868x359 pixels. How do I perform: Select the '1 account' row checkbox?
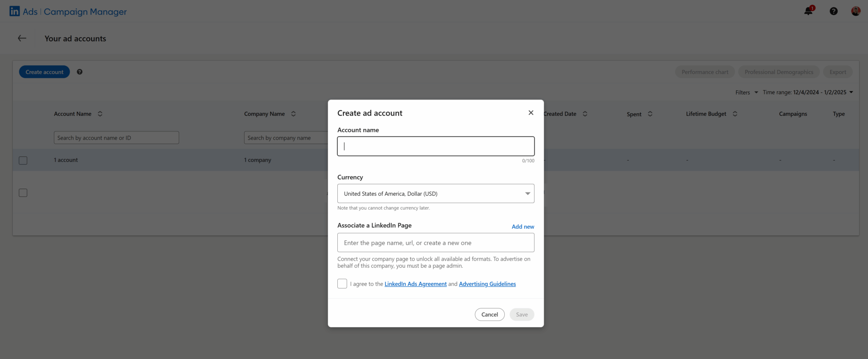click(x=23, y=160)
